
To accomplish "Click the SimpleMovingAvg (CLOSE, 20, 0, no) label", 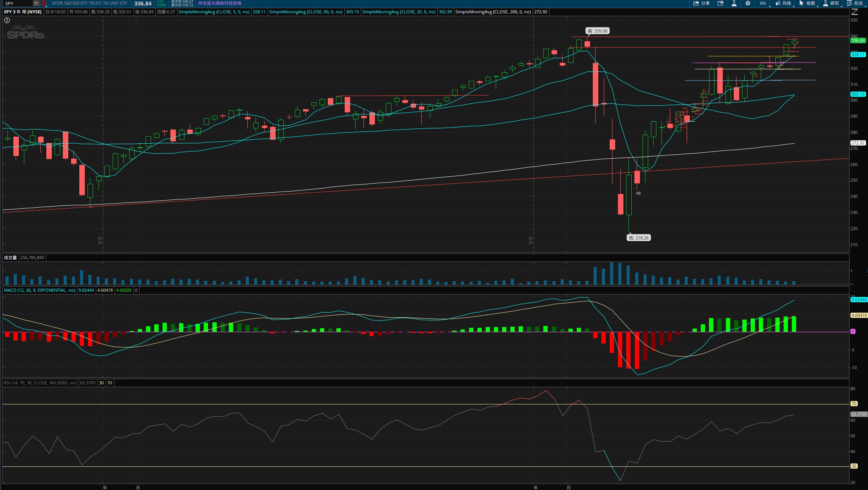I will pyautogui.click(x=399, y=12).
